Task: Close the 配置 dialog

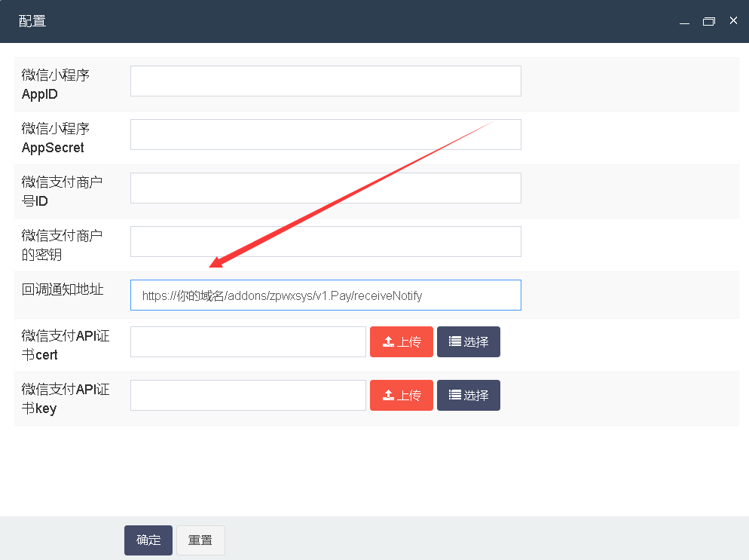Action: click(x=734, y=20)
